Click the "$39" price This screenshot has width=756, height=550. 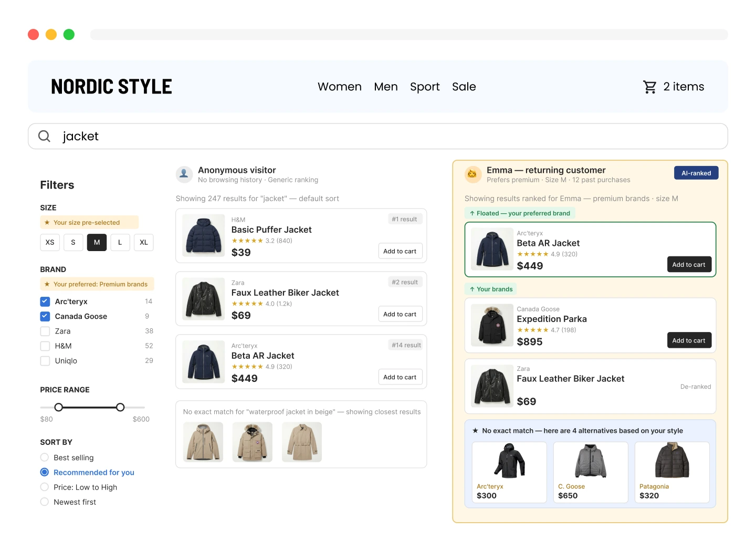tap(241, 252)
